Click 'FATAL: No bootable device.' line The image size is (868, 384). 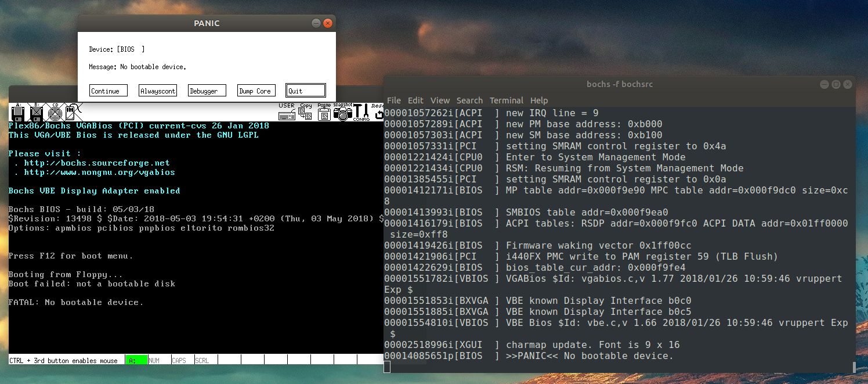click(x=76, y=303)
